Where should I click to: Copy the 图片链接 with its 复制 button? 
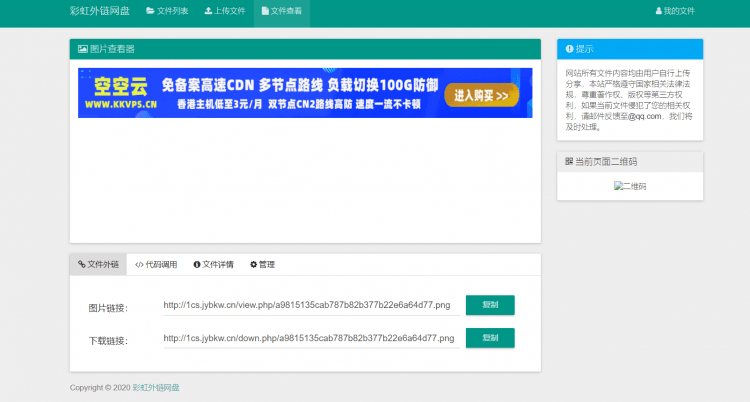pos(490,305)
